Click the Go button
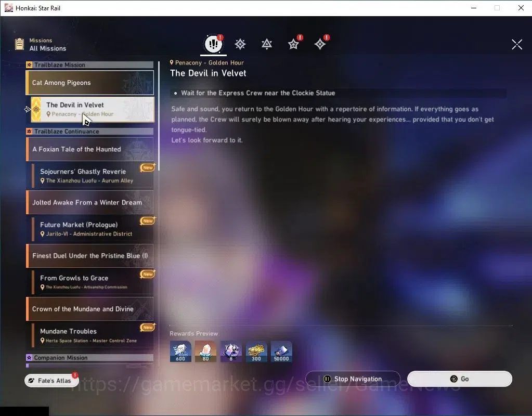 (459, 379)
